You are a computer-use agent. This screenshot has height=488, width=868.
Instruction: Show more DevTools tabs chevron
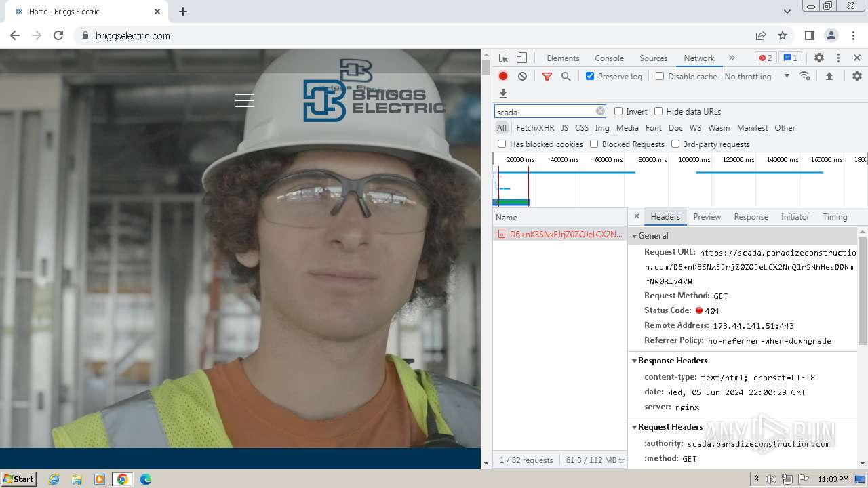pos(732,58)
